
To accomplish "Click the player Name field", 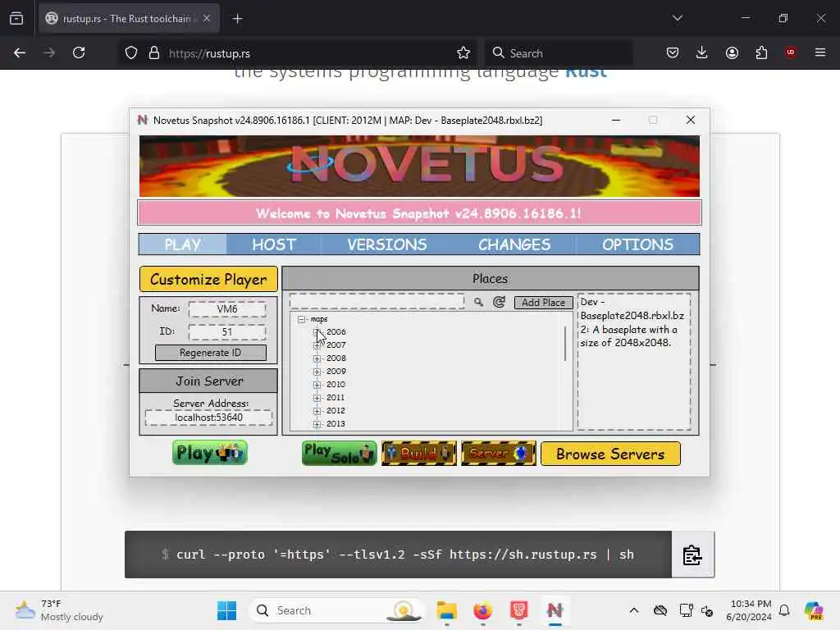I will point(227,309).
